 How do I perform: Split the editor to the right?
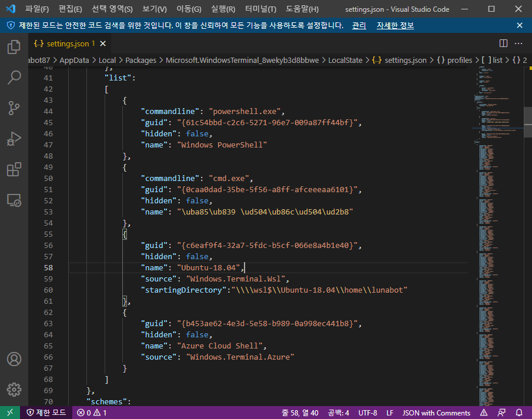[x=504, y=43]
